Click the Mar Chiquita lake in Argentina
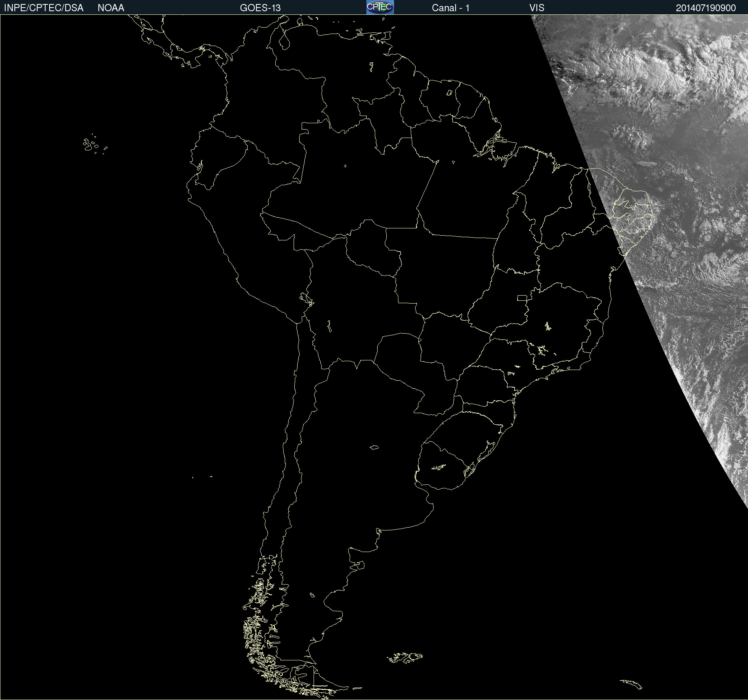 374,448
